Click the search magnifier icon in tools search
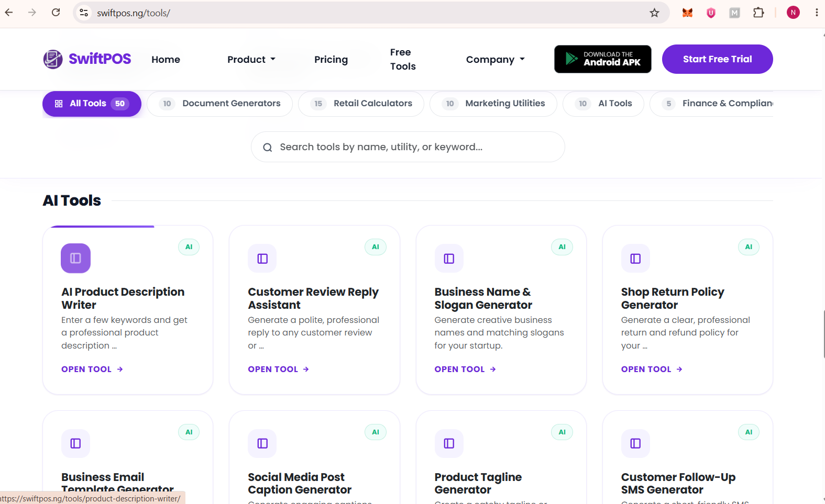The width and height of the screenshot is (825, 504). tap(268, 148)
